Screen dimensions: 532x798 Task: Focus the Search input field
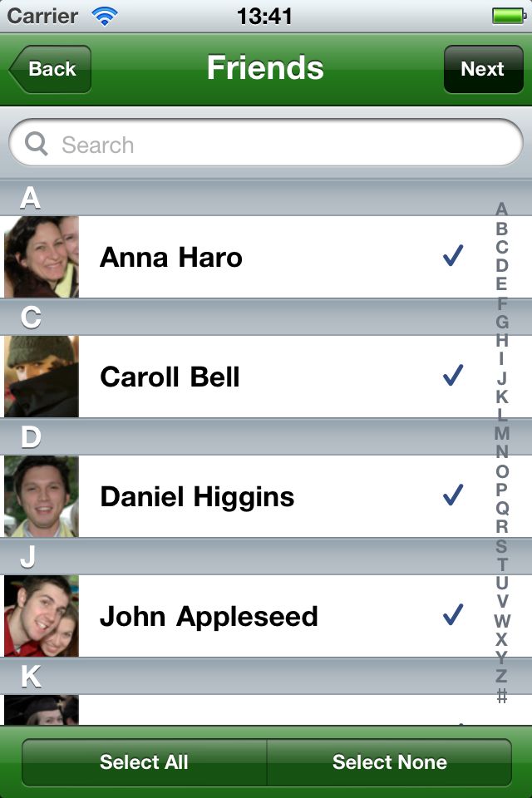point(266,144)
